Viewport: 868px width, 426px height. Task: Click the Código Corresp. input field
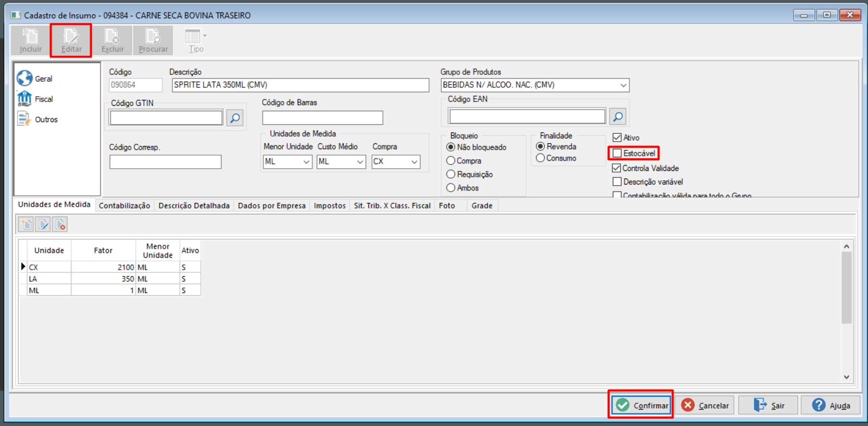165,162
